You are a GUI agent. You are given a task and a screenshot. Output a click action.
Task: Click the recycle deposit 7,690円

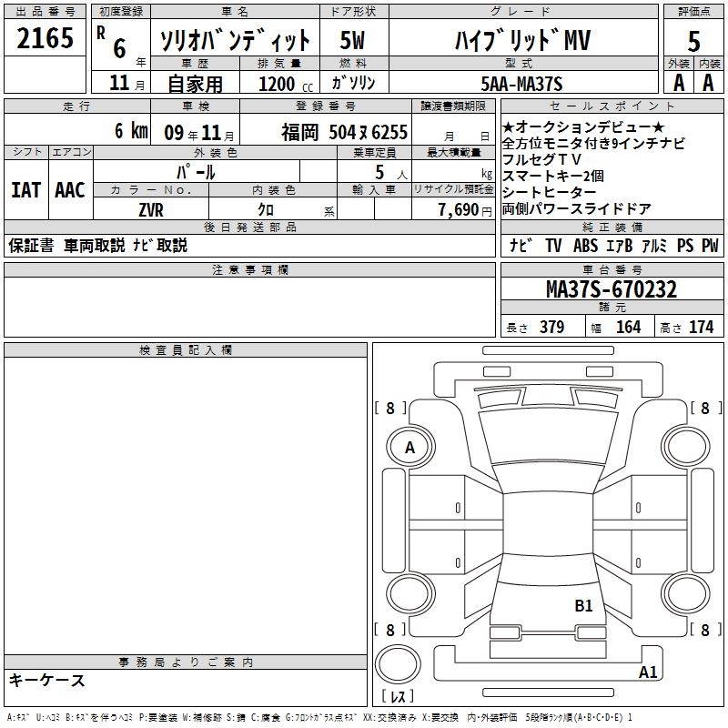coord(465,210)
